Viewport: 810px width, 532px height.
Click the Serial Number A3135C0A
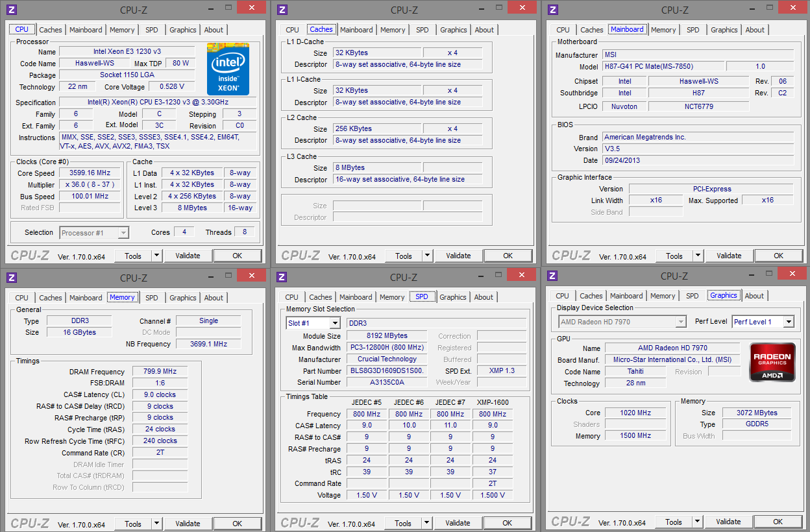pos(387,383)
